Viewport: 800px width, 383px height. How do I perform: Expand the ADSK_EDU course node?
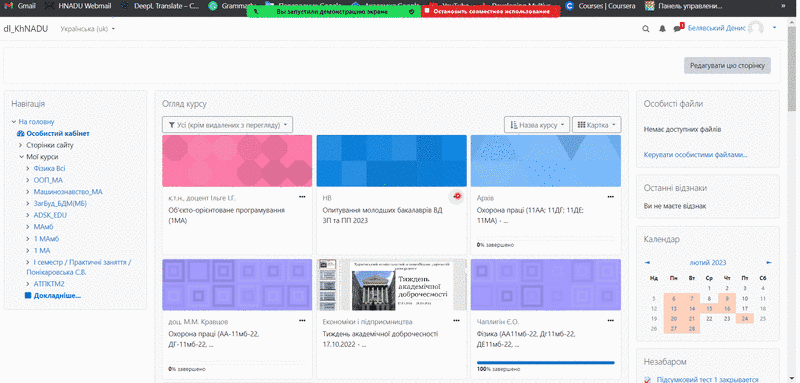[x=28, y=215]
